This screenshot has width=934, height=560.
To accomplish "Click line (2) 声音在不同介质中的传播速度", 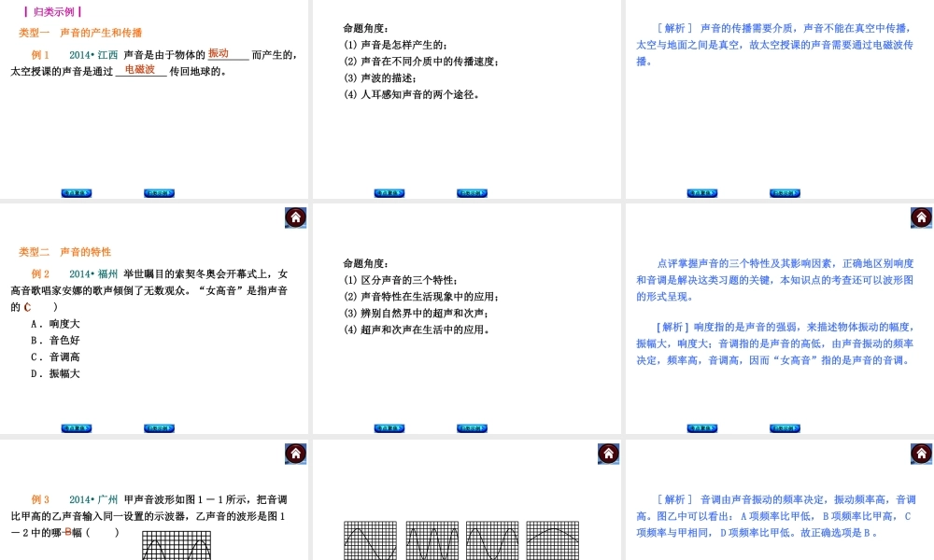I will pos(421,62).
